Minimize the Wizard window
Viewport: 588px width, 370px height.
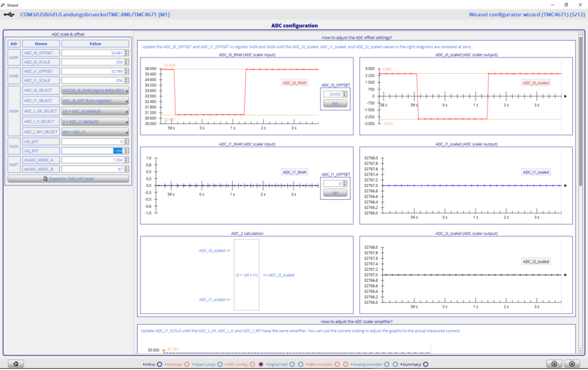(x=552, y=5)
